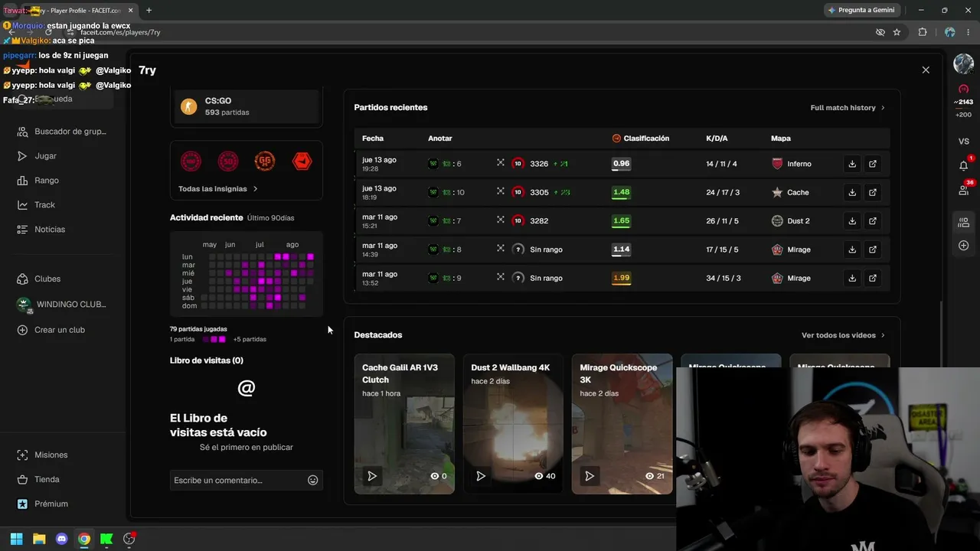Viewport: 980px width, 551px height.
Task: Click the Mapa column header
Action: click(781, 139)
